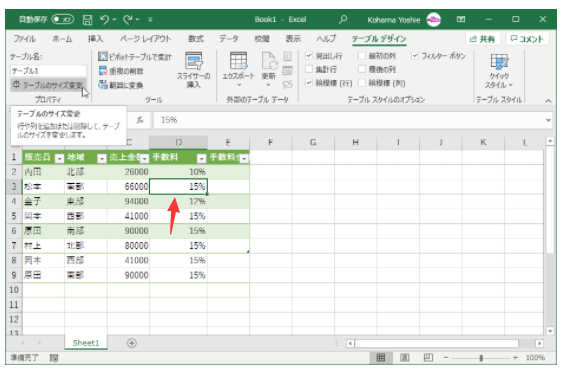562x369 pixels.
Task: Open filter dropdown for 地域 column
Action: (x=102, y=158)
